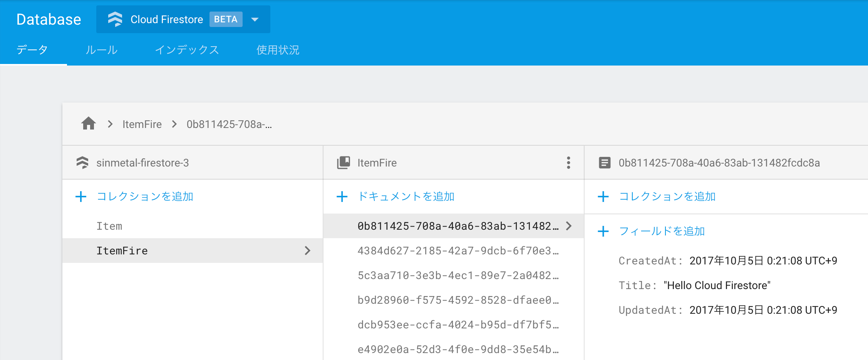Switch to the ルール tab
The height and width of the screenshot is (360, 868).
click(101, 50)
